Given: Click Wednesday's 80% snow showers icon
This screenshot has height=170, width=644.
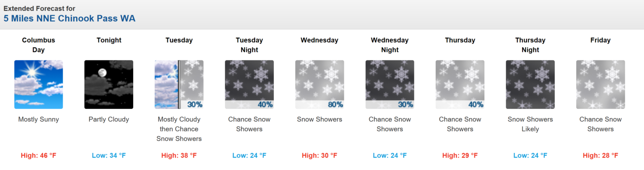Looking at the screenshot, I should click(319, 84).
